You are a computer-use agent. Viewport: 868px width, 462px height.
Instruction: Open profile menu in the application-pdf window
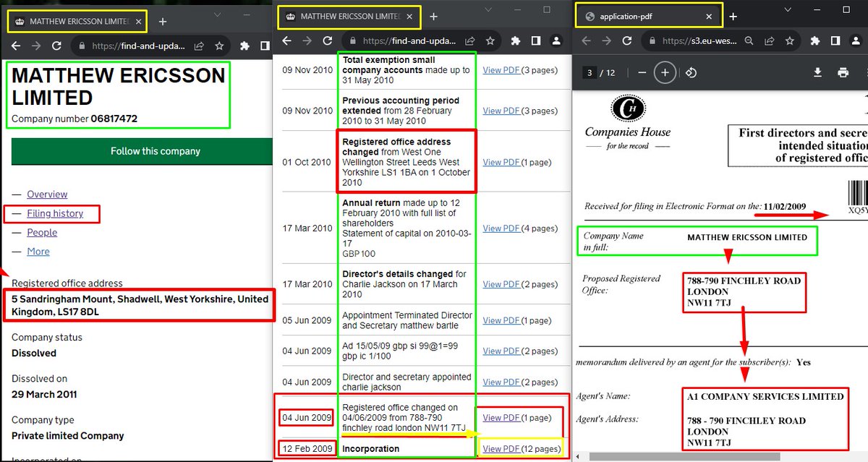(x=856, y=41)
